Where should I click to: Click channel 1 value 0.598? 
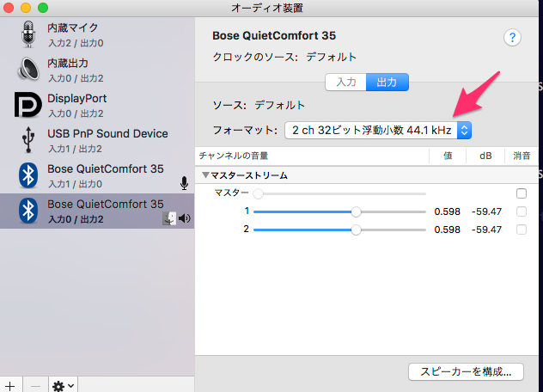pos(447,211)
